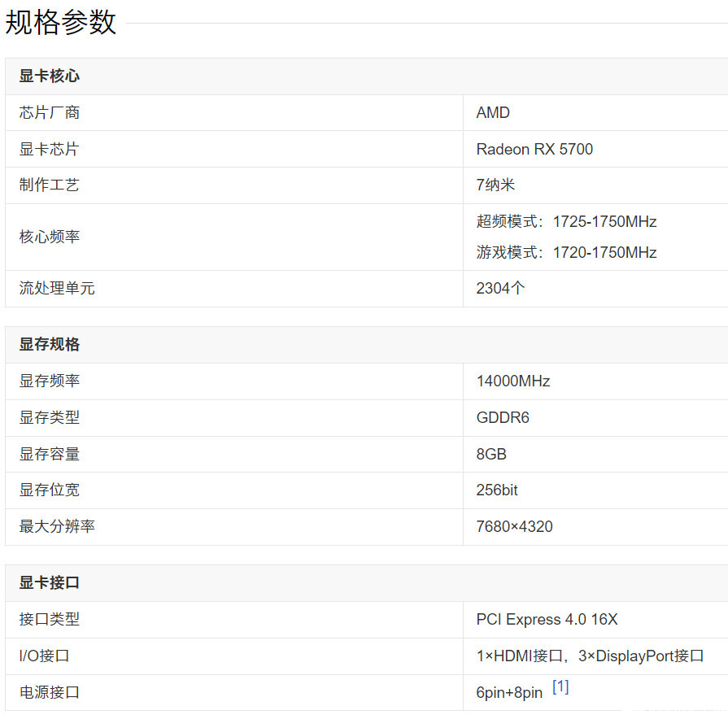This screenshot has height=719, width=728.
Task: Click the I/O接口 label
Action: pyautogui.click(x=44, y=656)
